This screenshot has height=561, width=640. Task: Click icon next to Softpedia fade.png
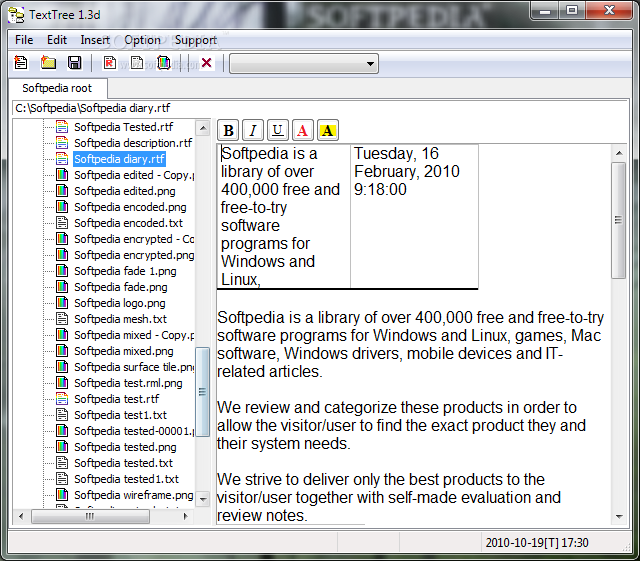pos(62,287)
